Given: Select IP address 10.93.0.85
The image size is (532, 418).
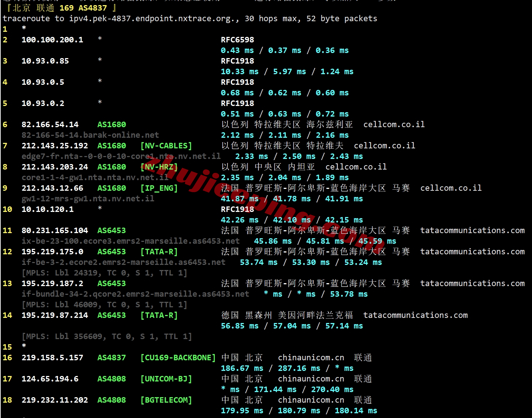Looking at the screenshot, I should (45, 61).
